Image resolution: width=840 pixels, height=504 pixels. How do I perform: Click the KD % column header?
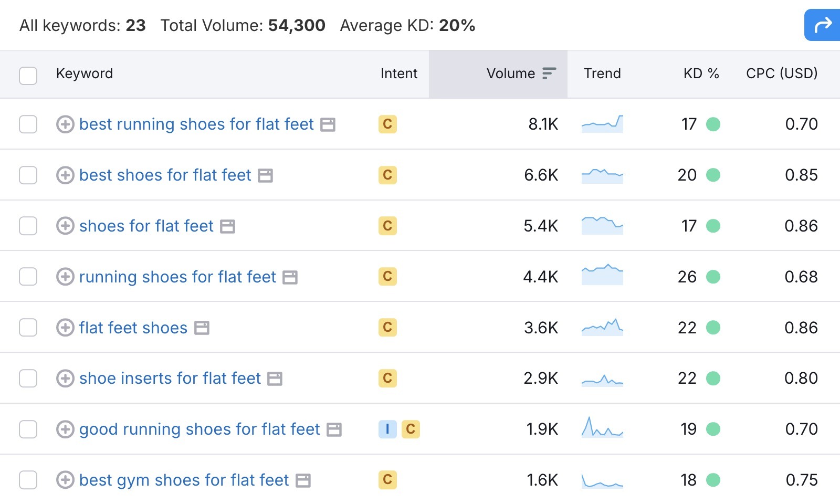(701, 73)
